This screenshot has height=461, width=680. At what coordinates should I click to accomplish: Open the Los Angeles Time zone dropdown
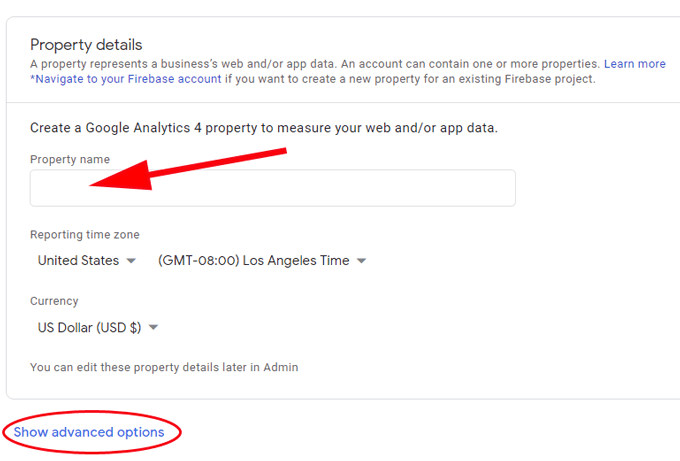(x=253, y=261)
